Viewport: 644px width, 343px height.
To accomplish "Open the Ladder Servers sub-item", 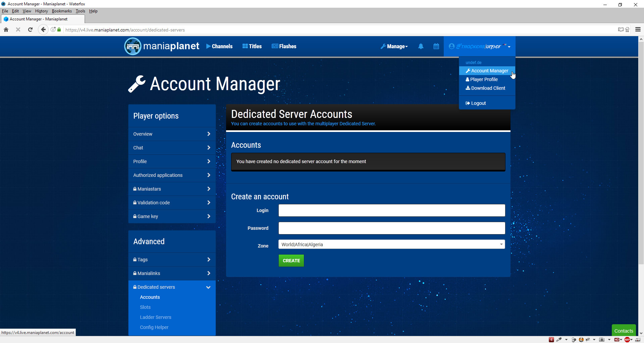I will click(156, 317).
